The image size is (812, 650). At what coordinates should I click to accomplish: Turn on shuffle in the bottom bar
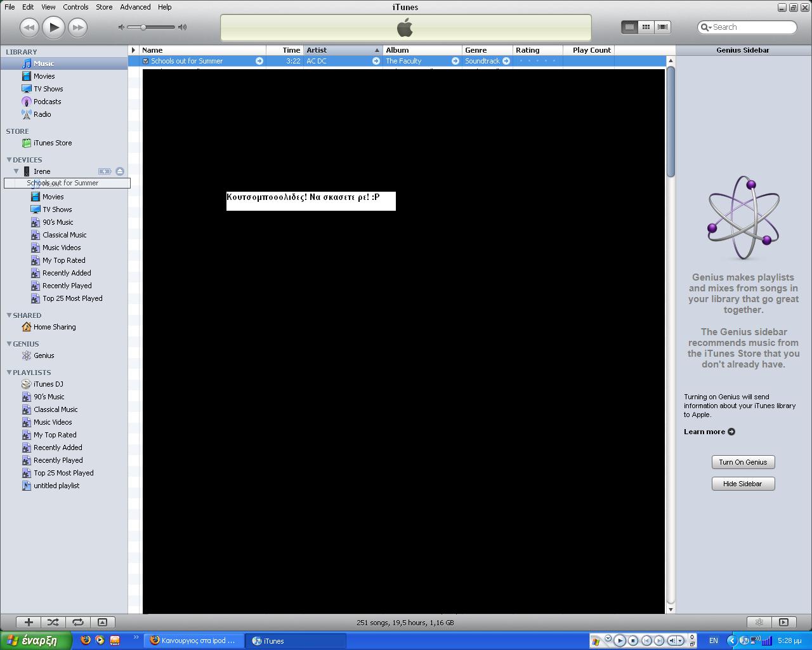tap(53, 622)
